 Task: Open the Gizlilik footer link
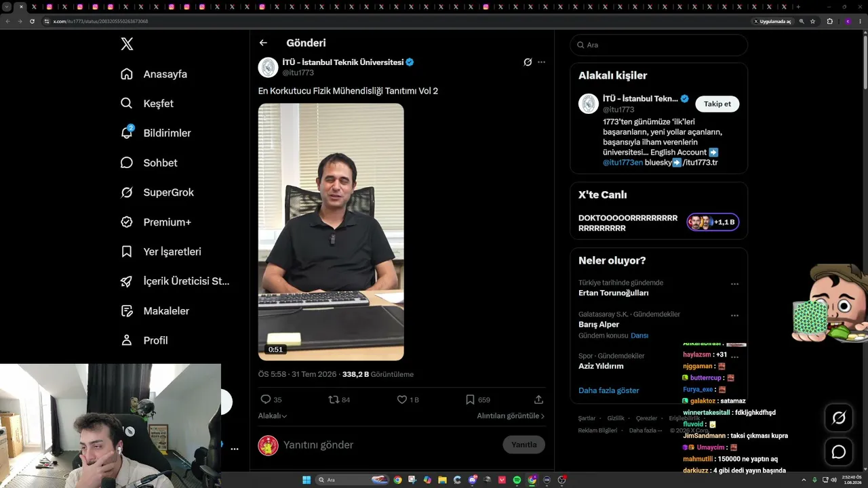tap(616, 418)
